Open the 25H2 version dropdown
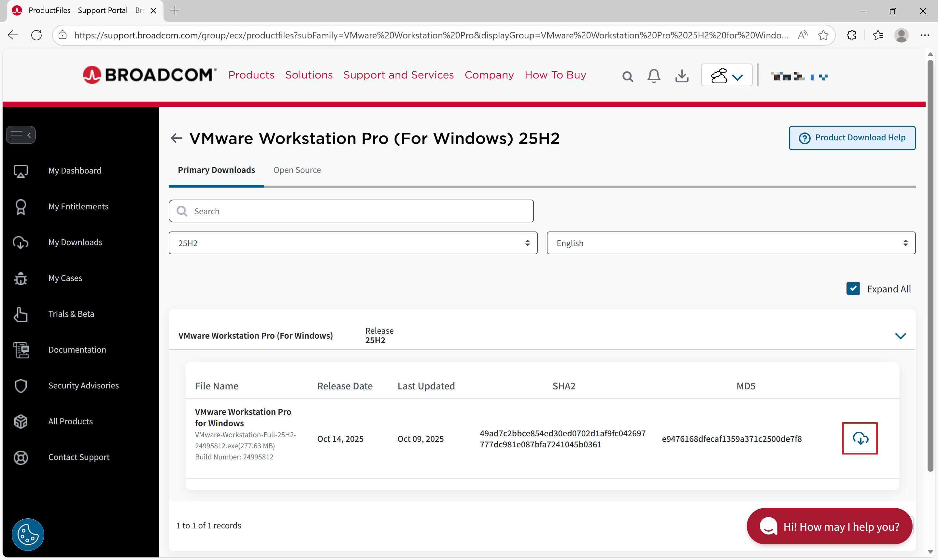Image resolution: width=938 pixels, height=560 pixels. point(352,243)
